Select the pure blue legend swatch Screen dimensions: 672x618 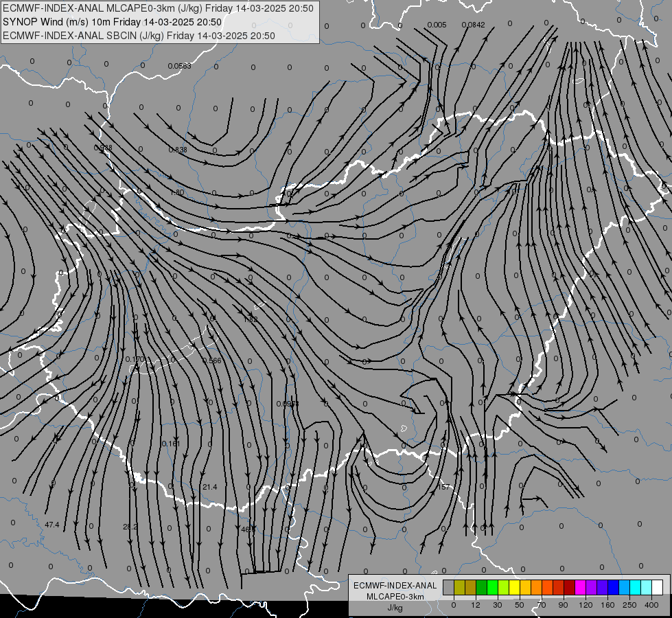[x=614, y=588]
